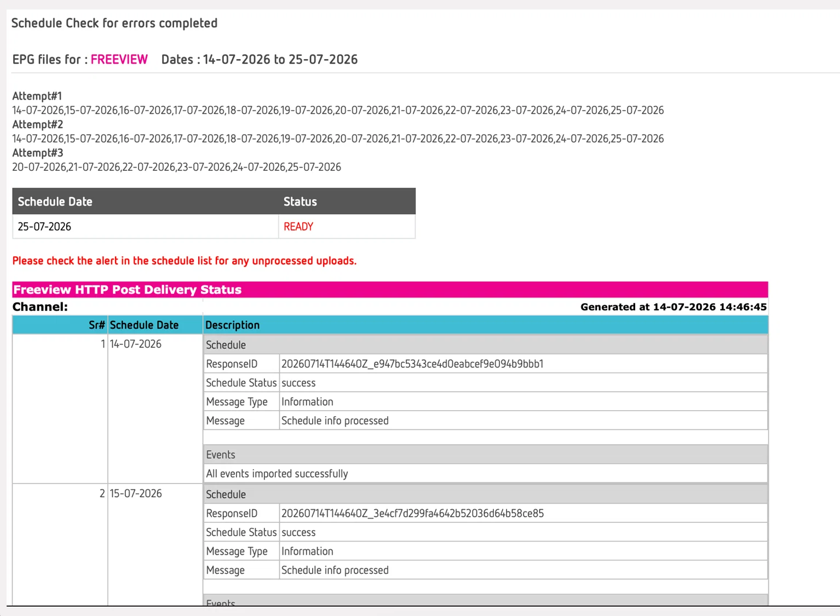
Task: Select the ResponseID value ending d64b58ce85
Action: 412,514
